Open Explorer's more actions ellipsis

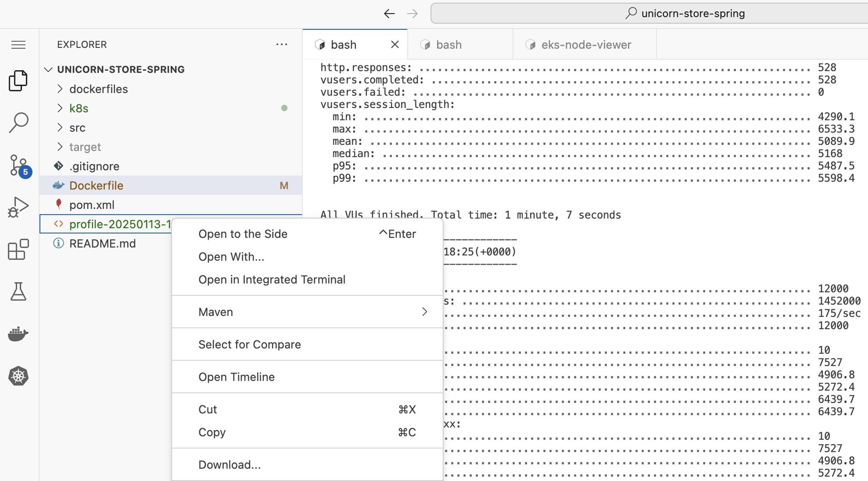pos(281,44)
